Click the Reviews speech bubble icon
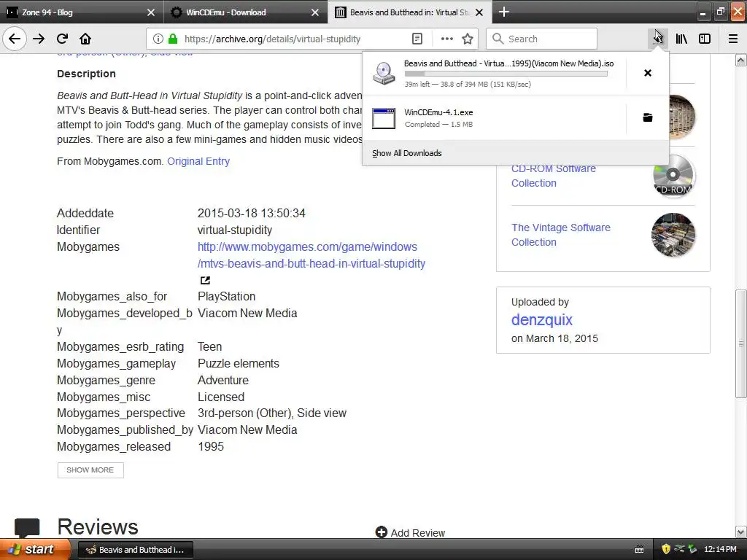 27,528
